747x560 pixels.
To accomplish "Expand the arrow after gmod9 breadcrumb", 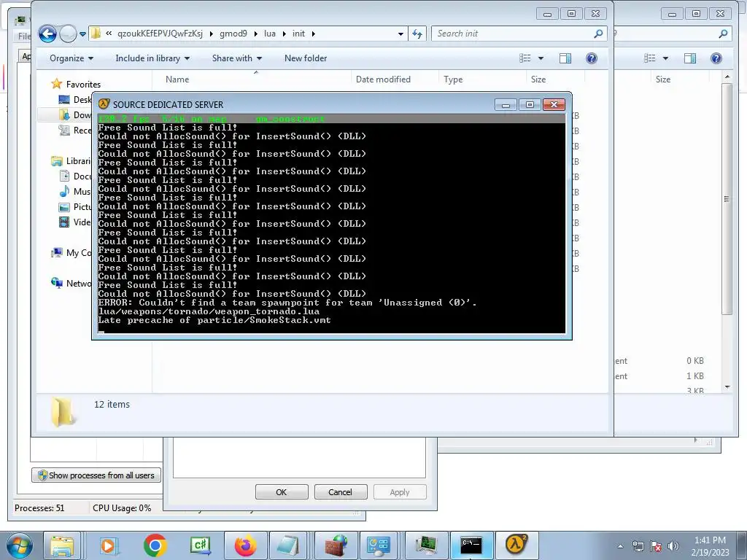I will click(256, 34).
